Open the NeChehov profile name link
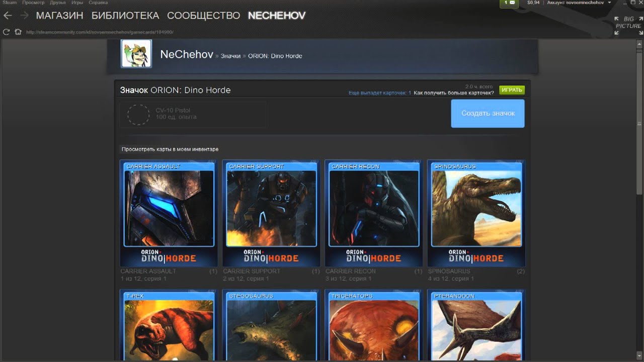Viewport: 644px width, 362px height. 187,54
